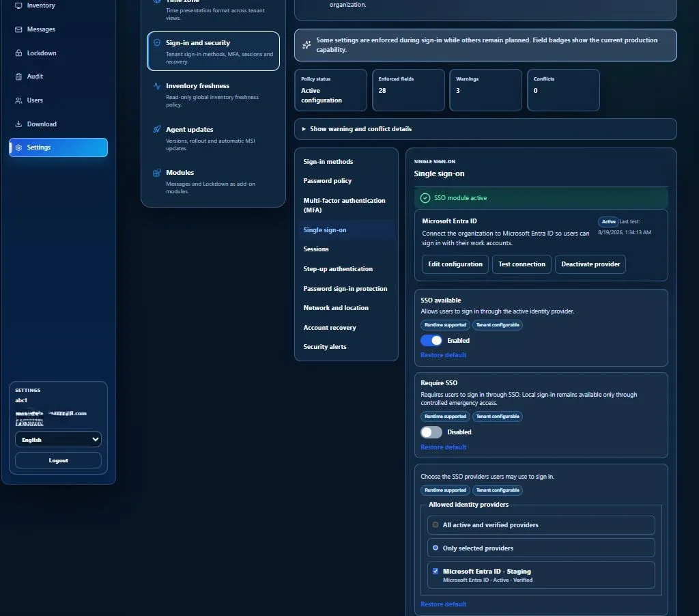This screenshot has height=616, width=699.
Task: Open Network and location section
Action: coord(346,308)
